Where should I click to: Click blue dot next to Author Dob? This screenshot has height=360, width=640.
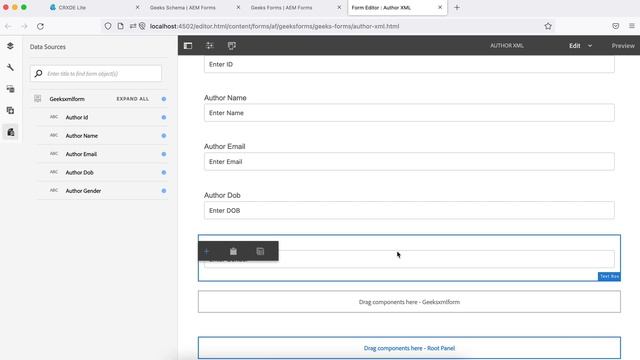click(164, 172)
